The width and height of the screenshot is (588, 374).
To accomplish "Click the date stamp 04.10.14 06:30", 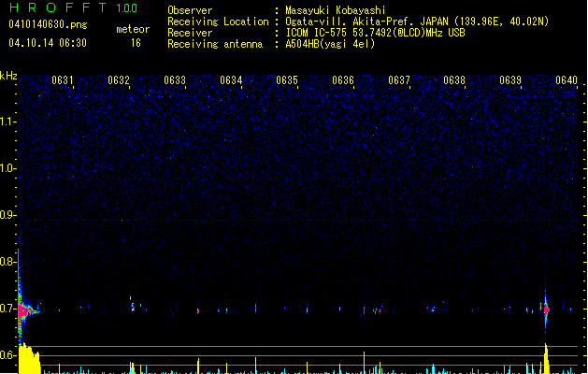I will [x=48, y=43].
